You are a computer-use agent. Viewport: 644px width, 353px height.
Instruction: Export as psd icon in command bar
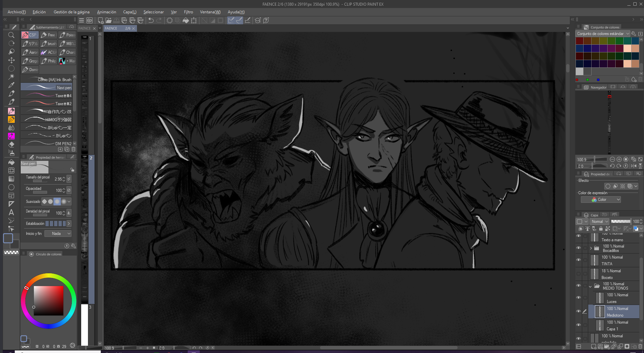pos(140,20)
